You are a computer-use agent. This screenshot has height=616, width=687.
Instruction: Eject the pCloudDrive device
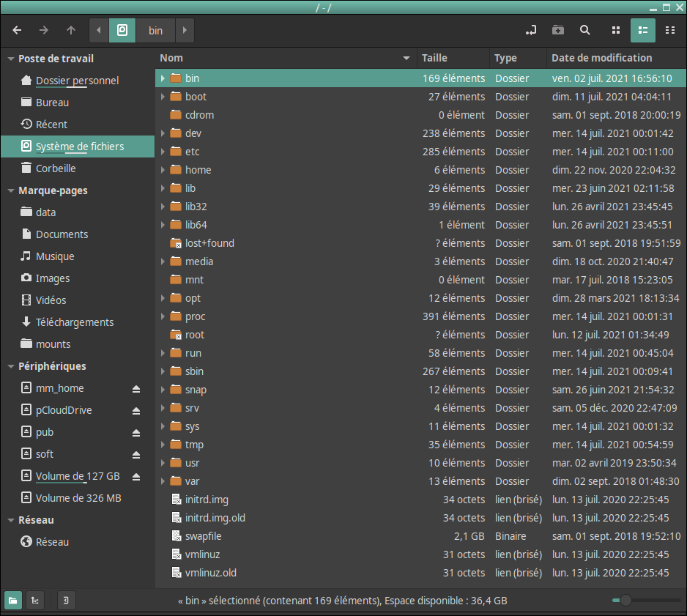click(x=136, y=411)
